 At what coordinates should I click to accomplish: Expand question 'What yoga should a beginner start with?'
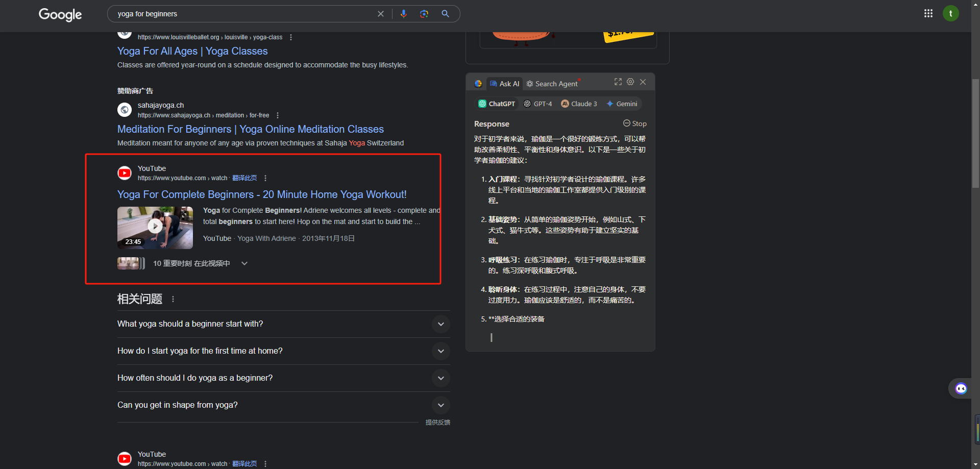tap(440, 324)
